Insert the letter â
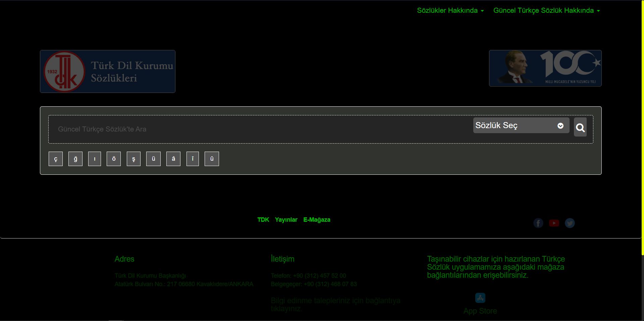 (x=173, y=159)
